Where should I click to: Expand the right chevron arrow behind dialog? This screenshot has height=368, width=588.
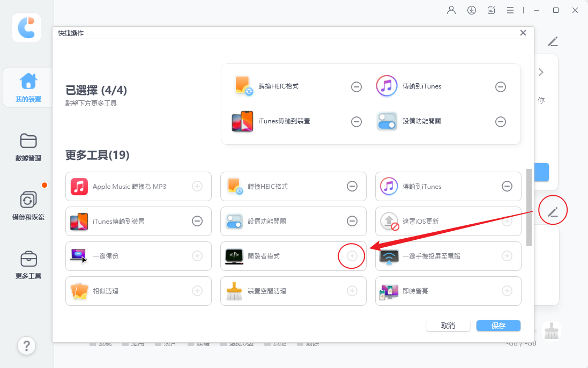pyautogui.click(x=541, y=72)
